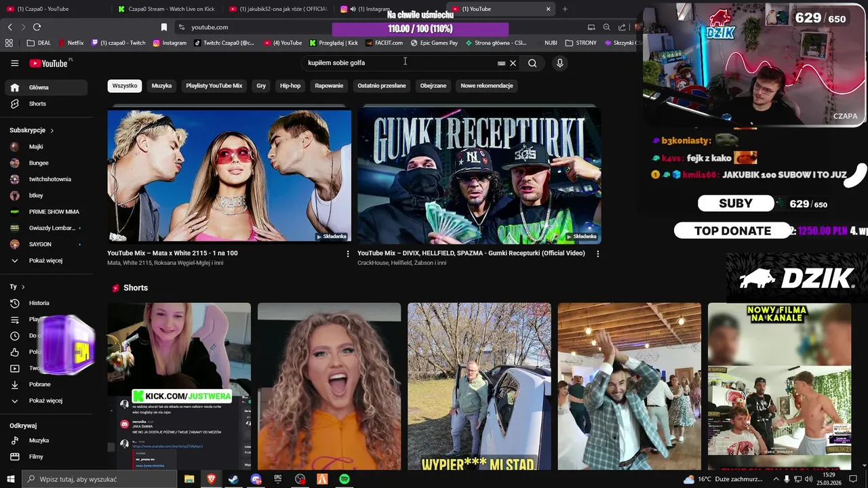The height and width of the screenshot is (488, 868).
Task: Open Filmy under Odkrywaj
Action: tap(46, 457)
